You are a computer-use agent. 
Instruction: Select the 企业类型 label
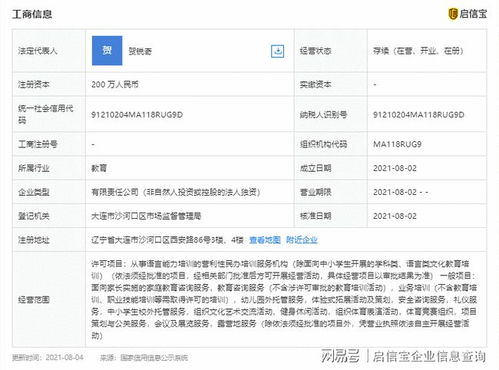pyautogui.click(x=34, y=192)
